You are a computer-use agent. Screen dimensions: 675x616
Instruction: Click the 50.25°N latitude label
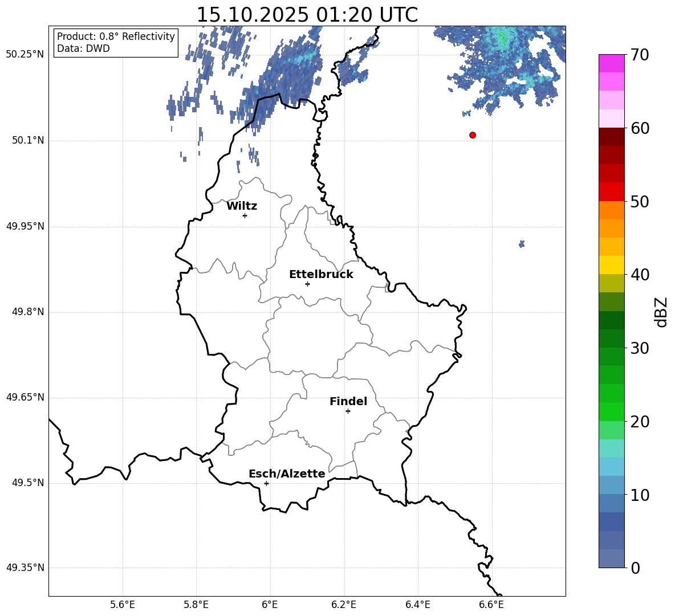(25, 55)
